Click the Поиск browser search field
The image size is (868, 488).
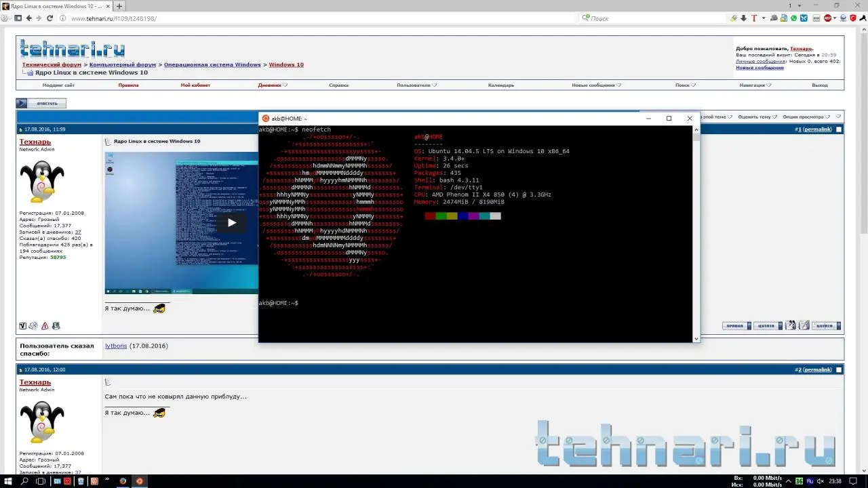[x=651, y=18]
